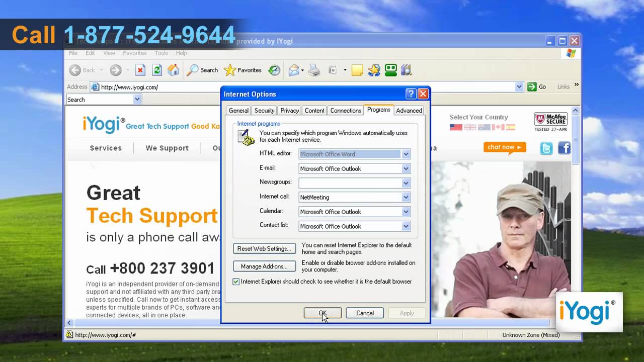The image size is (644, 362).
Task: Refresh the page using the green arrows icon
Action: (x=157, y=70)
